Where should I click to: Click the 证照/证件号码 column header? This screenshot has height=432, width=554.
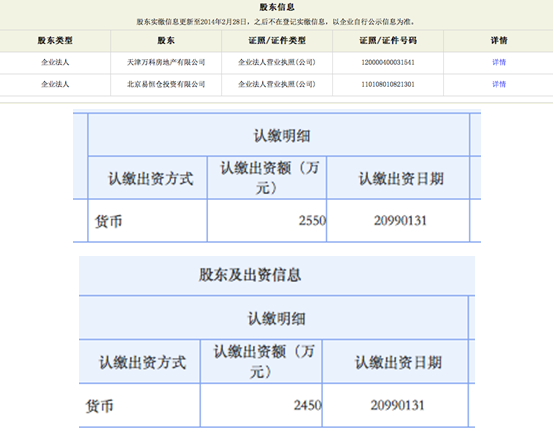tap(388, 41)
